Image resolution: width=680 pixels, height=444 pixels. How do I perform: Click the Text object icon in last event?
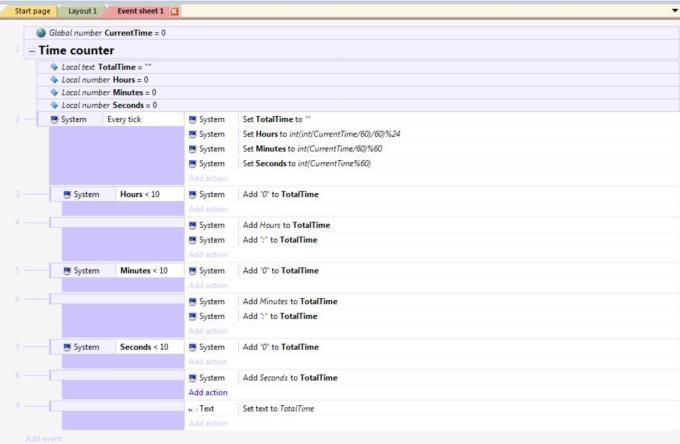pyautogui.click(x=193, y=408)
